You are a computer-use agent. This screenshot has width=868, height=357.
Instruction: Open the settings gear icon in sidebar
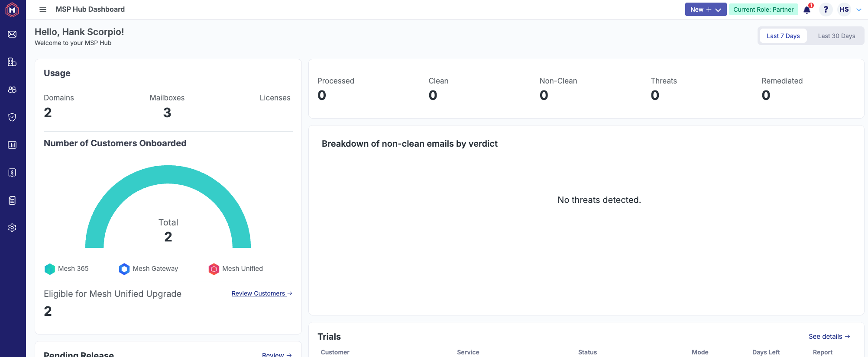point(12,228)
